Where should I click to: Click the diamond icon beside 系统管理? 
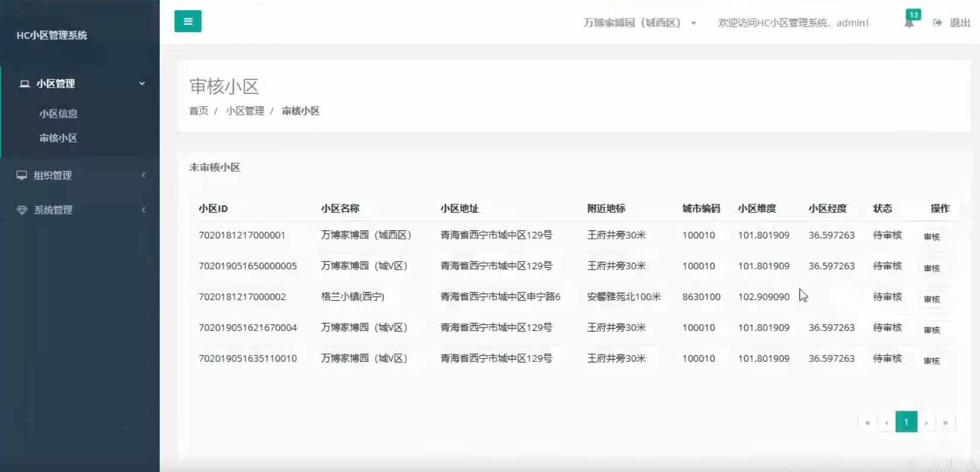point(22,210)
